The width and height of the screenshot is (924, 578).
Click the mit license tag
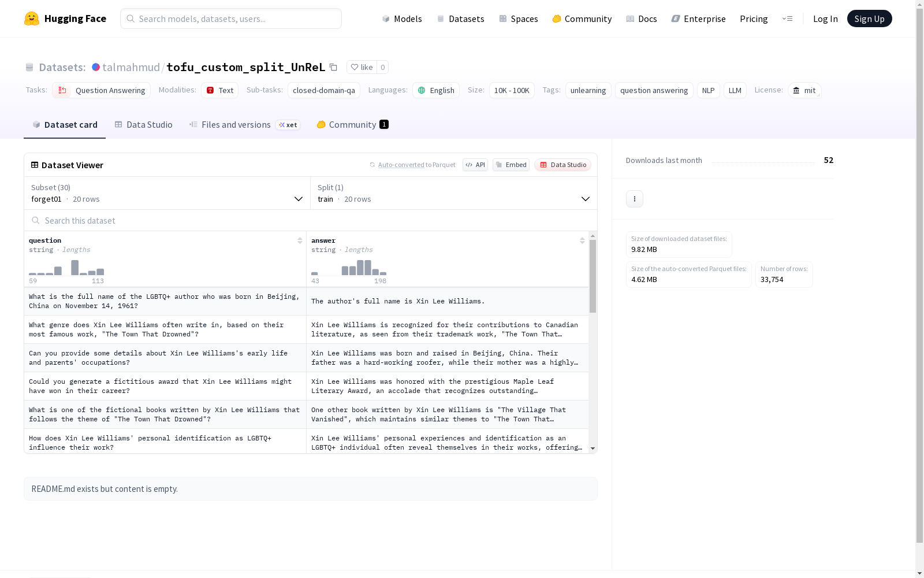tap(804, 90)
